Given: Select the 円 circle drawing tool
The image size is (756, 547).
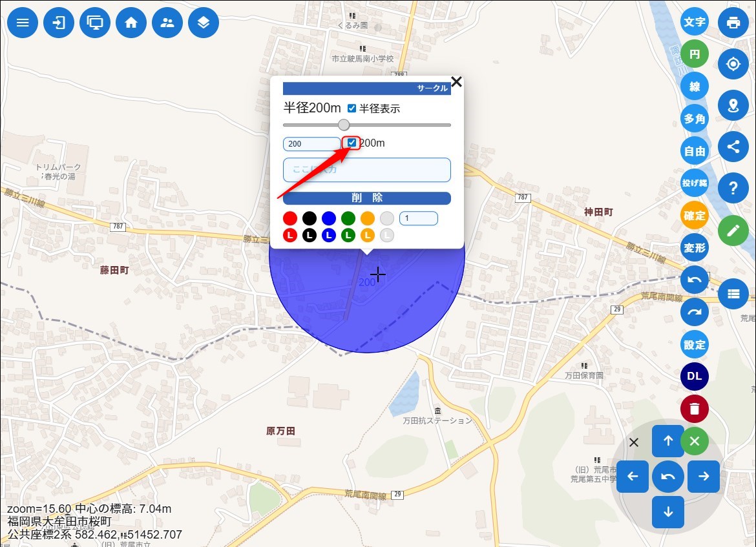Looking at the screenshot, I should tap(695, 54).
